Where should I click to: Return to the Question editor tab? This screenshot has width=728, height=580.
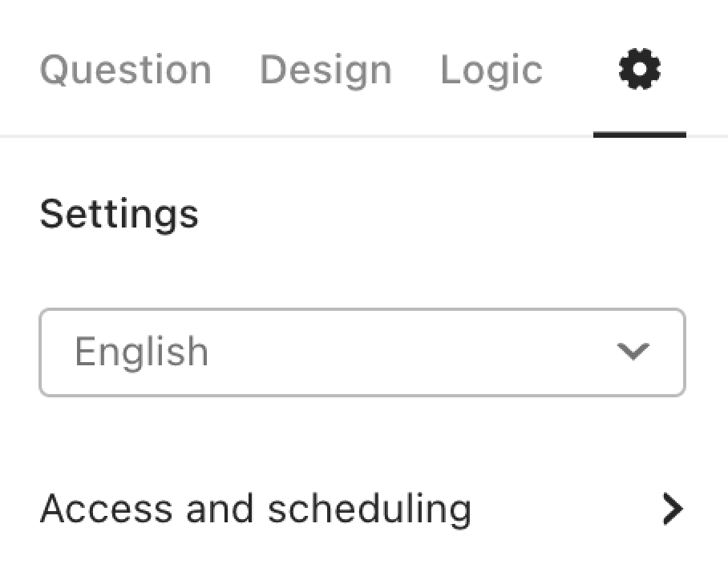coord(126,70)
